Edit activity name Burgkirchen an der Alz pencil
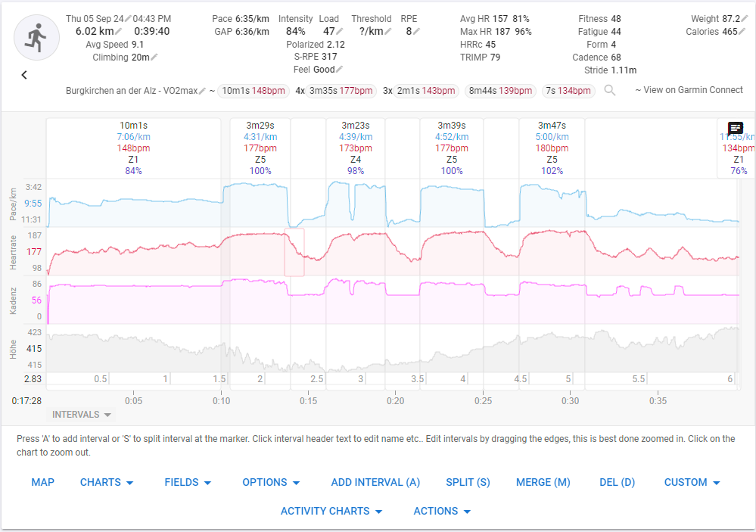The width and height of the screenshot is (756, 532). pos(203,91)
